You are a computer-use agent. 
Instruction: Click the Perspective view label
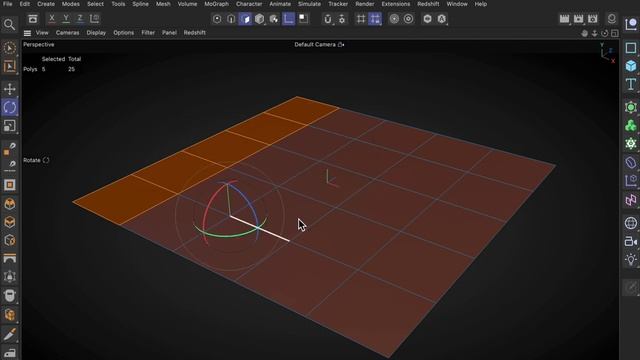[x=39, y=44]
